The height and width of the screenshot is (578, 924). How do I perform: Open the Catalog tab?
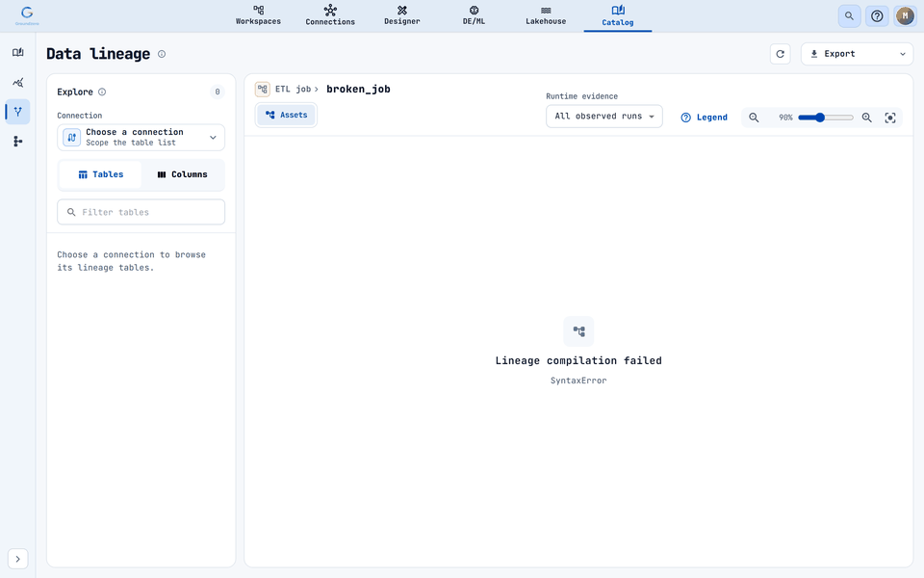click(618, 16)
